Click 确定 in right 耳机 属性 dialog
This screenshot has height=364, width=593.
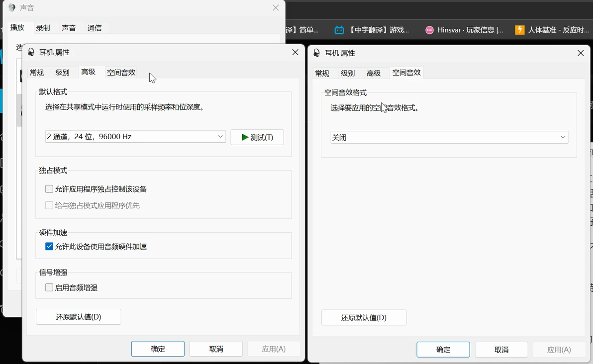(x=443, y=350)
